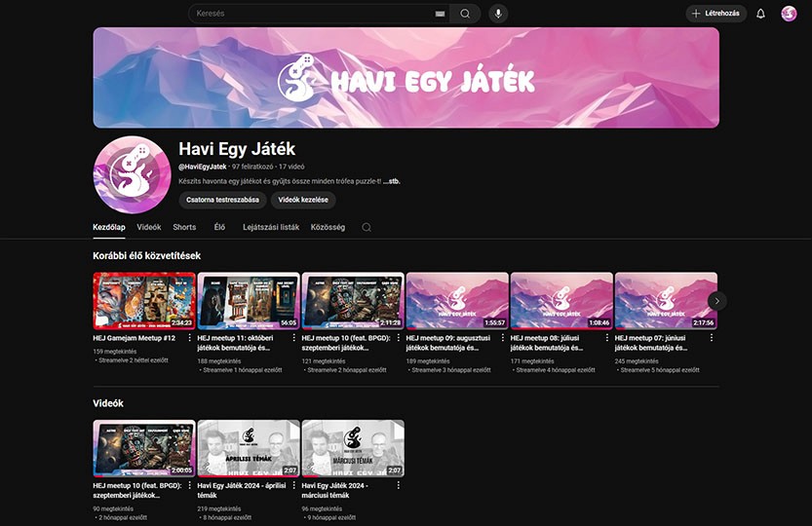
Task: Open the Shorts tab
Action: click(x=184, y=227)
